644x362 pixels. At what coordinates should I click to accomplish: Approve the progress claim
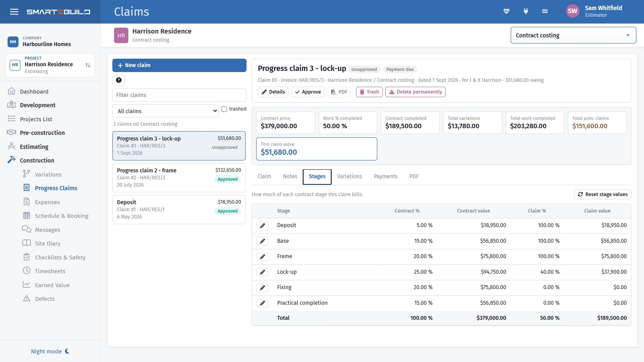tap(308, 92)
